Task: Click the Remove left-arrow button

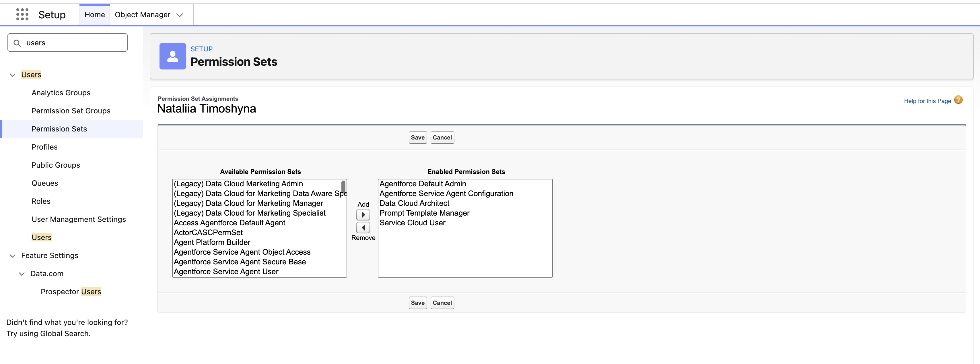Action: [x=363, y=228]
